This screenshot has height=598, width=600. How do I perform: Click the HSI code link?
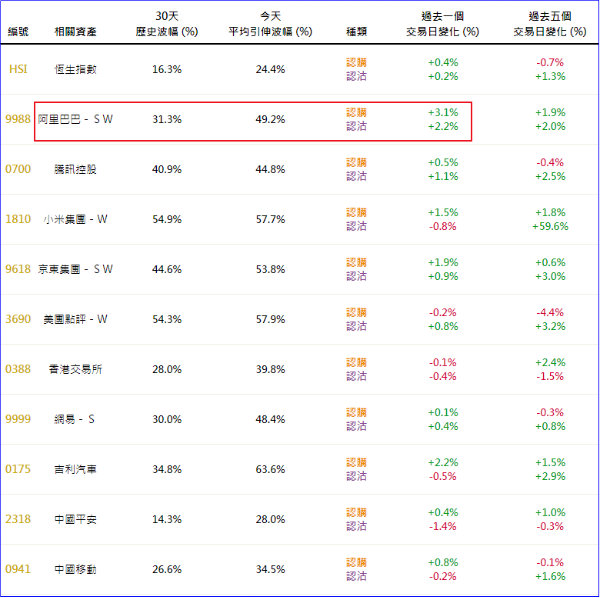[18, 69]
